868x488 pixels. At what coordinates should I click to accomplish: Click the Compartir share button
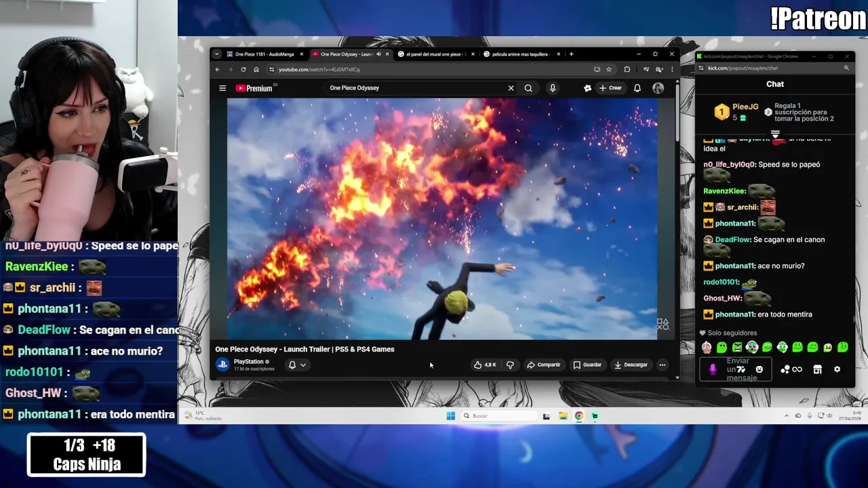(544, 365)
